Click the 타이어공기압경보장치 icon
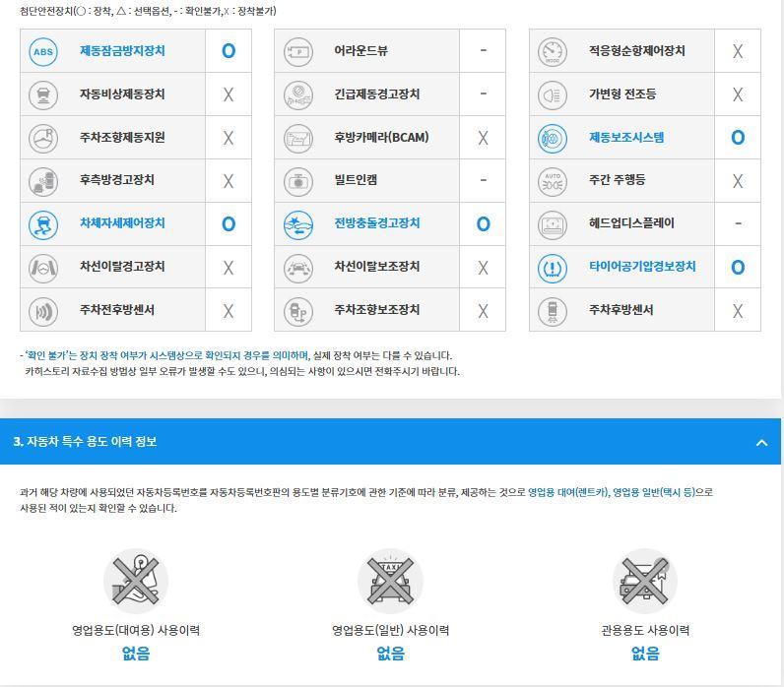Screen dimensions: 784x687 [x=553, y=268]
